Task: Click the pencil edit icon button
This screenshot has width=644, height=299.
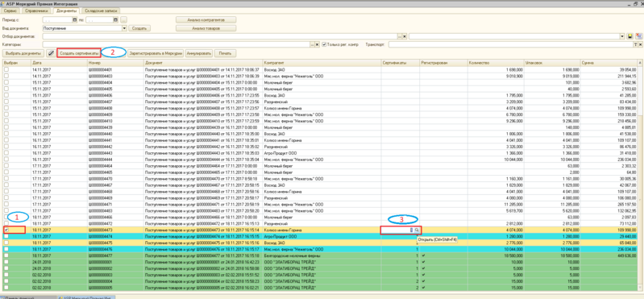Action: [x=51, y=53]
